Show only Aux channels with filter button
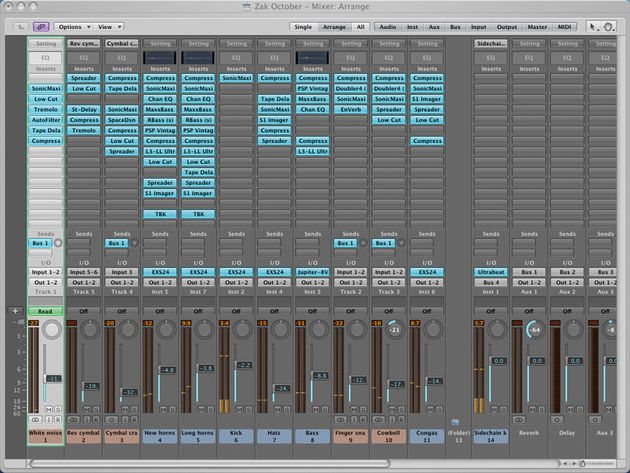 tap(434, 27)
